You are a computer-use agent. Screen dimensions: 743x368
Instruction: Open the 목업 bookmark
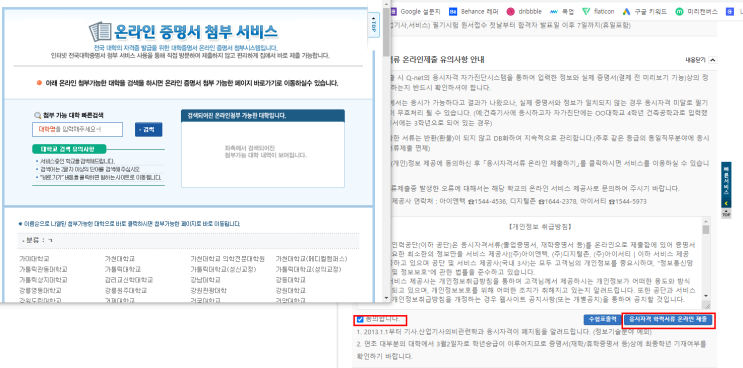pyautogui.click(x=562, y=11)
